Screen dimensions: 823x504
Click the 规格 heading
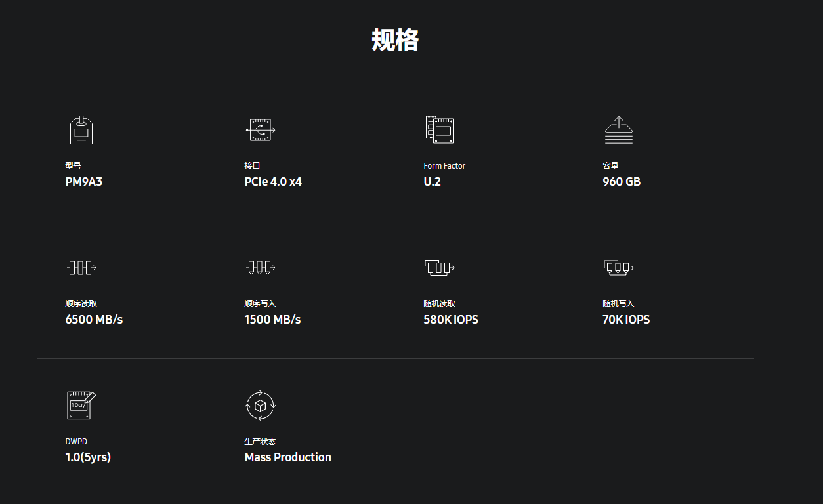395,40
